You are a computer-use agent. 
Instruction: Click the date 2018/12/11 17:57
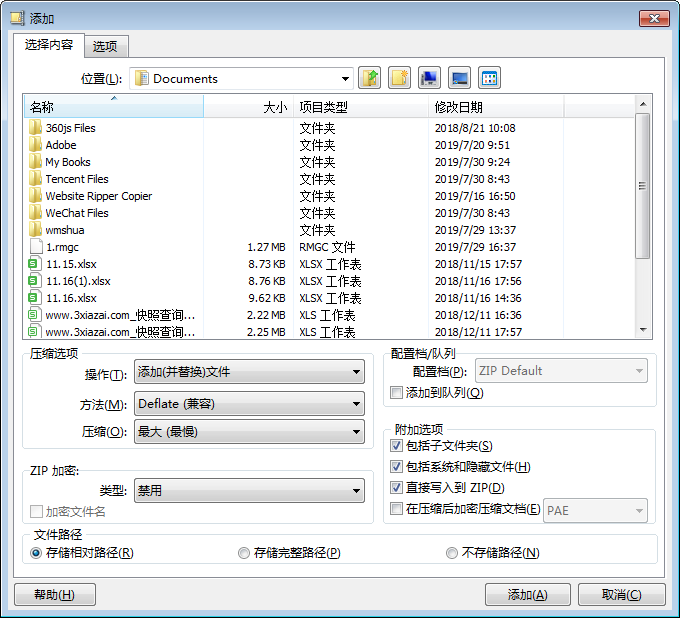click(x=478, y=332)
